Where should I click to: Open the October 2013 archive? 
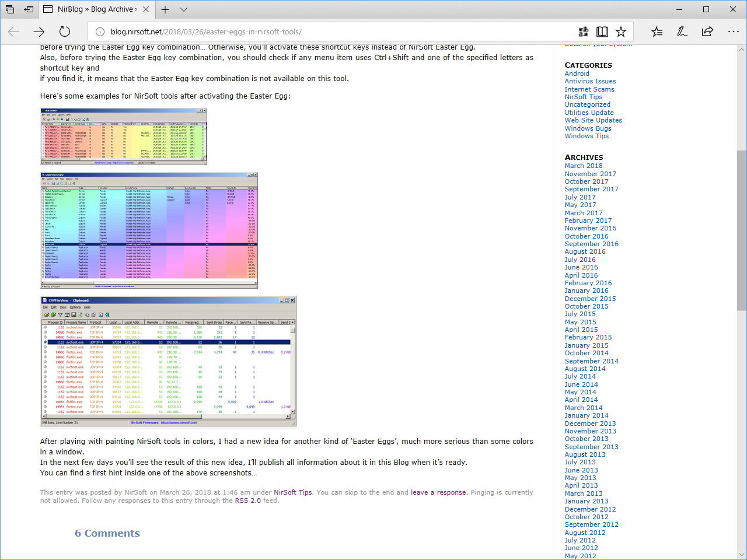587,439
